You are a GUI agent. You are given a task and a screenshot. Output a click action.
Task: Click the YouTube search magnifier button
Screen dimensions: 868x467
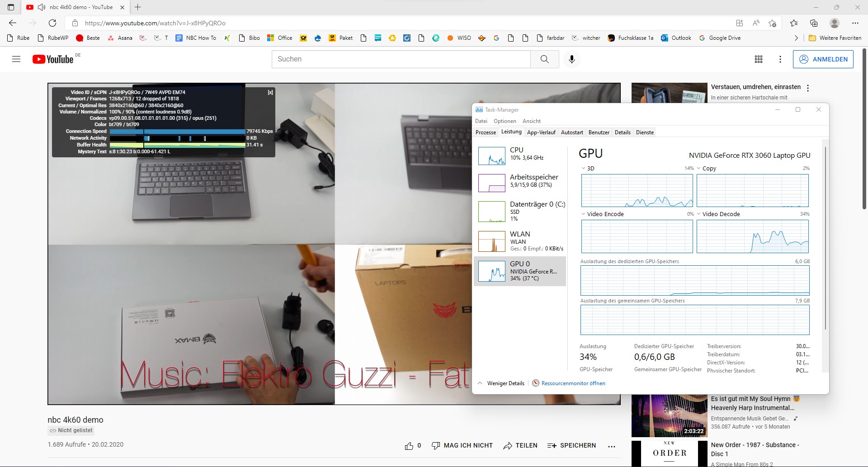pyautogui.click(x=544, y=59)
